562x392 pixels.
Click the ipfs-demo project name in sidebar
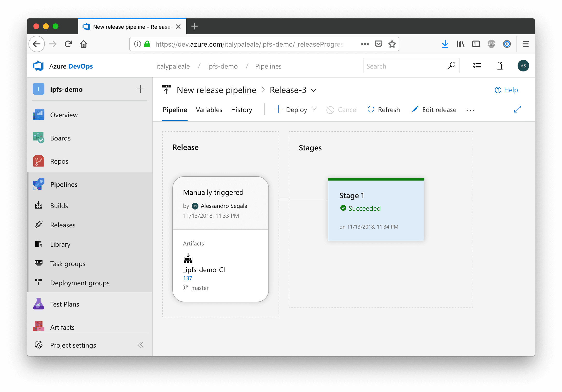pos(66,89)
